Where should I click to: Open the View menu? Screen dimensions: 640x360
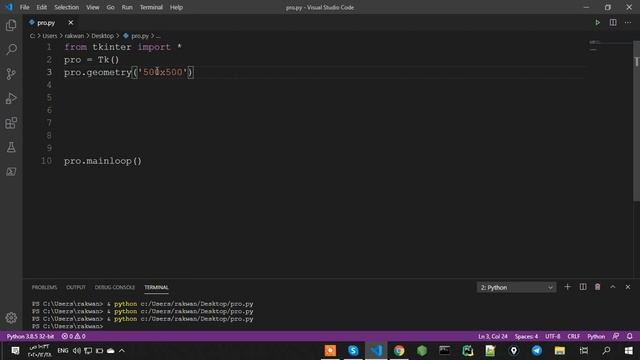coord(93,7)
